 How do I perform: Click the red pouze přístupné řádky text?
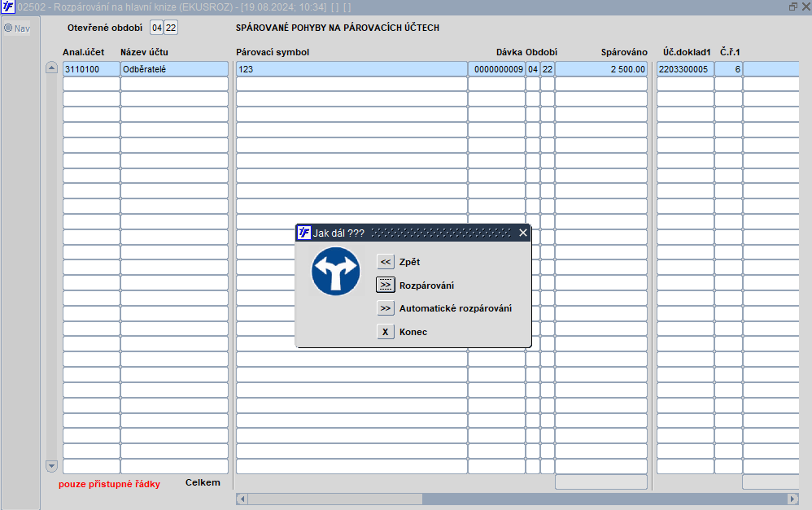click(x=109, y=484)
